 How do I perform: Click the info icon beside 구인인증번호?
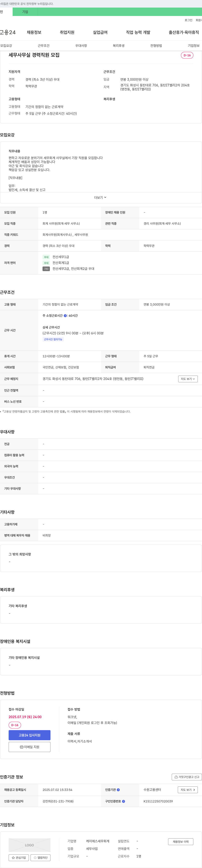point(124,801)
